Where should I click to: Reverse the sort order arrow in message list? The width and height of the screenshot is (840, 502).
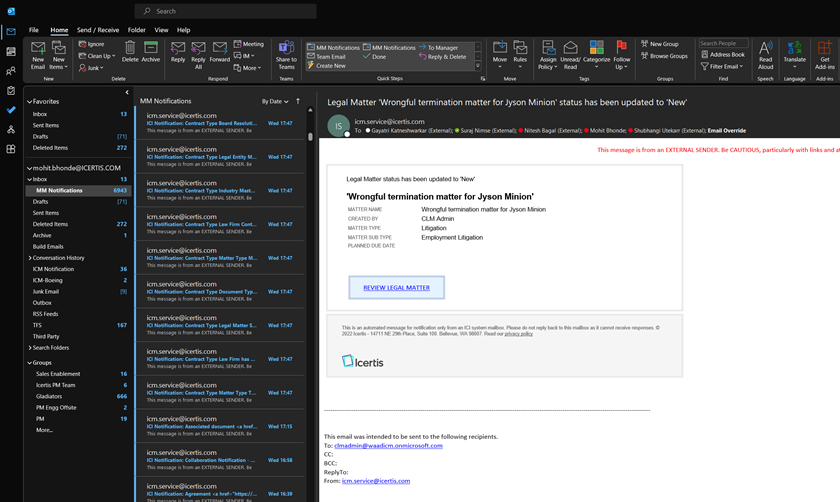coord(297,101)
